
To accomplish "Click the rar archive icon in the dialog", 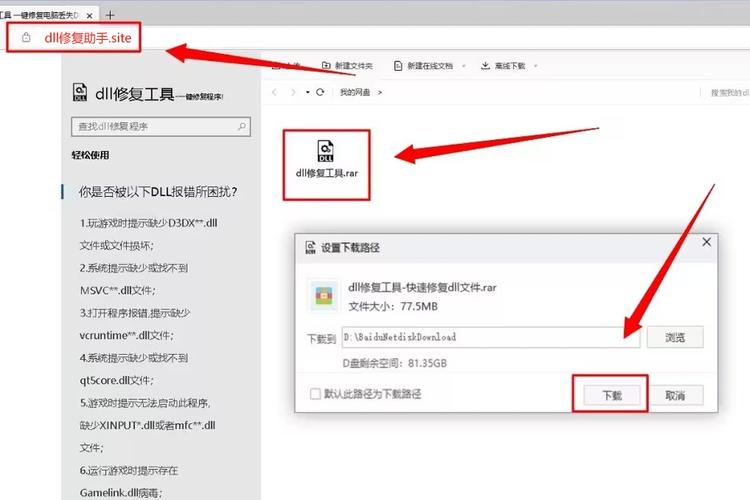I will [x=323, y=295].
